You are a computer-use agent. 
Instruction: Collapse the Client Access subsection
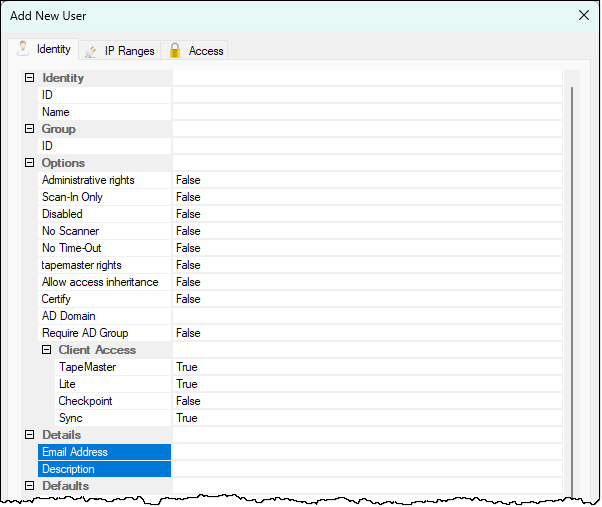click(46, 350)
